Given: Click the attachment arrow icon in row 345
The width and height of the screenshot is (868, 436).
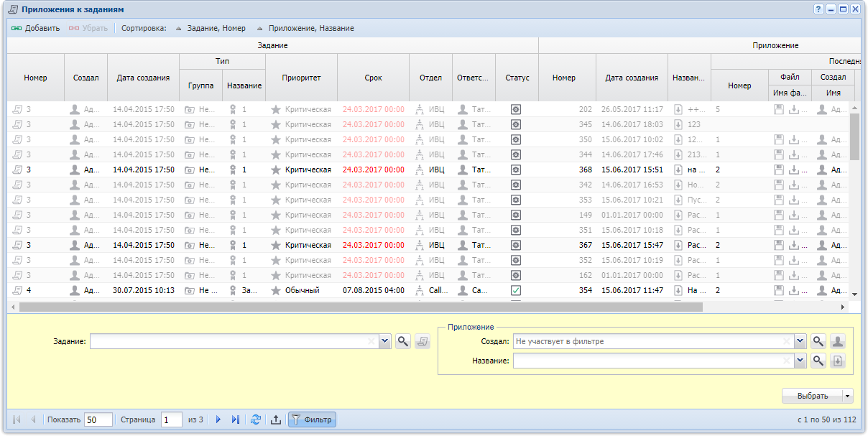Looking at the screenshot, I should [678, 124].
